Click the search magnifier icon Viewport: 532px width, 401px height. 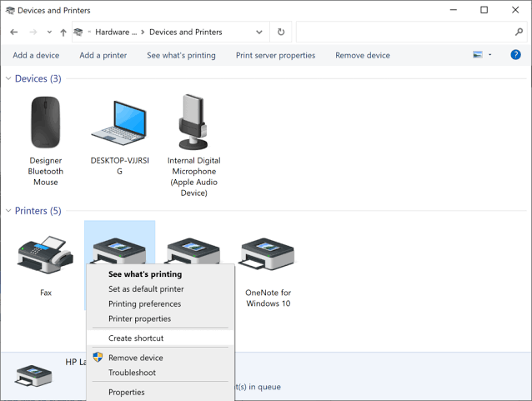[x=519, y=32]
